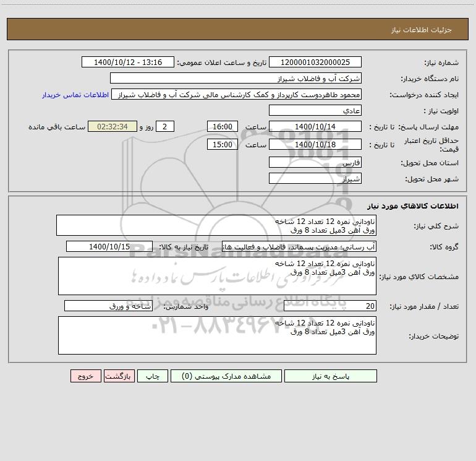
Task: Click the priority field 'عادي'
Action: 315,110
